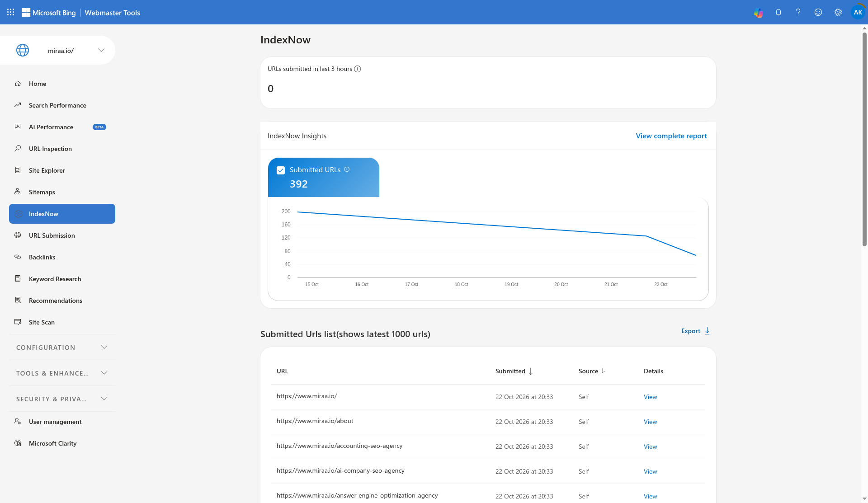Image resolution: width=868 pixels, height=503 pixels.
Task: Click the Source column sort icon
Action: point(604,371)
